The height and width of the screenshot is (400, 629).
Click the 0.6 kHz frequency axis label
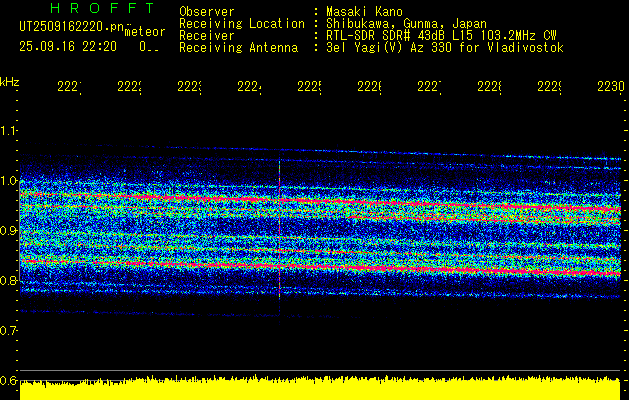click(x=9, y=380)
